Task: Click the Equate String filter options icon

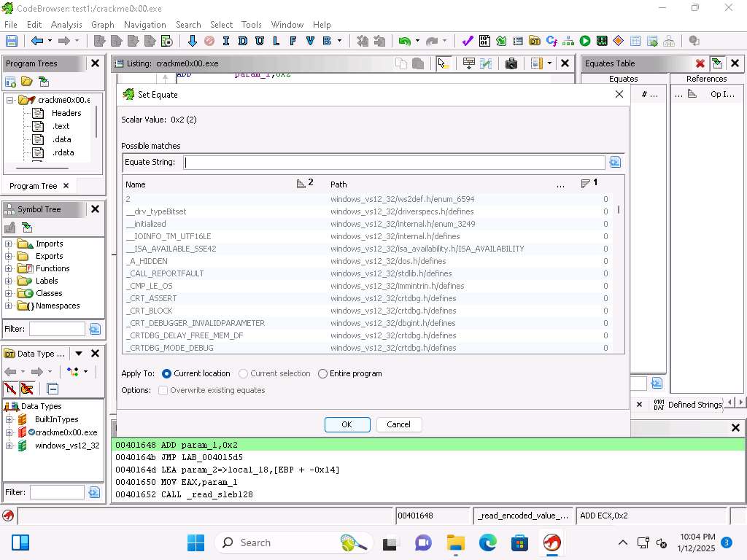Action: pos(615,163)
